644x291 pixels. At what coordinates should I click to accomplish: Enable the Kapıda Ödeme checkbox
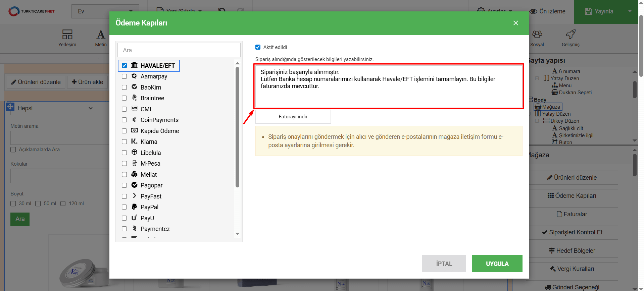(124, 131)
